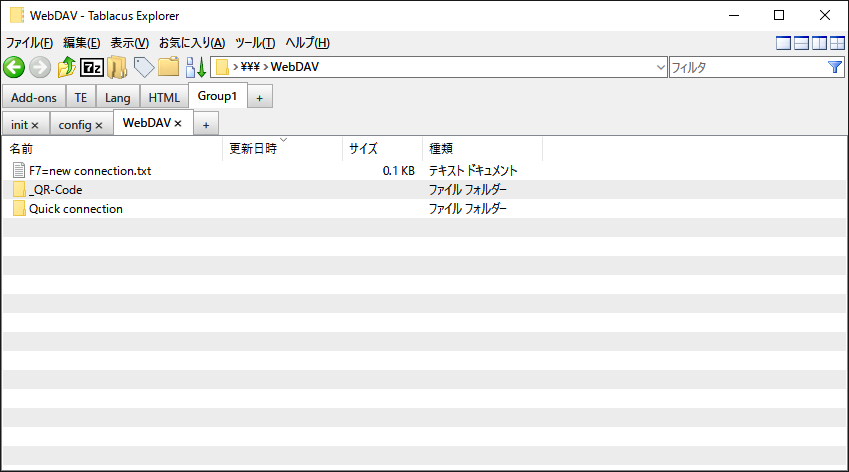849x472 pixels.
Task: Open the 7z archive tool icon
Action: tap(92, 68)
